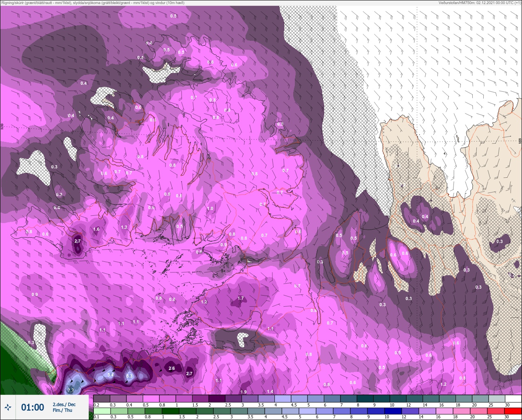Viewport: 522px width, 420px height.
Task: Click the 1.0 precipitation value on the map
Action: [x=210, y=208]
